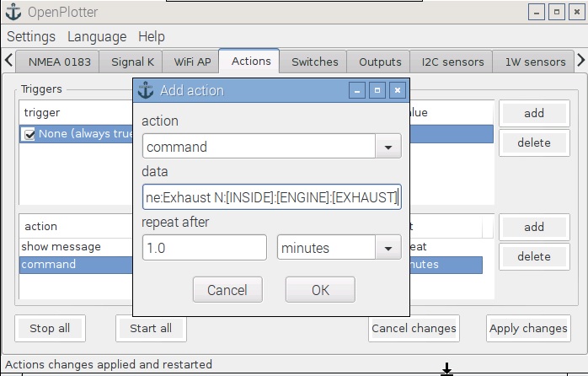The height and width of the screenshot is (376, 588).
Task: Click the Start all button
Action: [x=151, y=328]
